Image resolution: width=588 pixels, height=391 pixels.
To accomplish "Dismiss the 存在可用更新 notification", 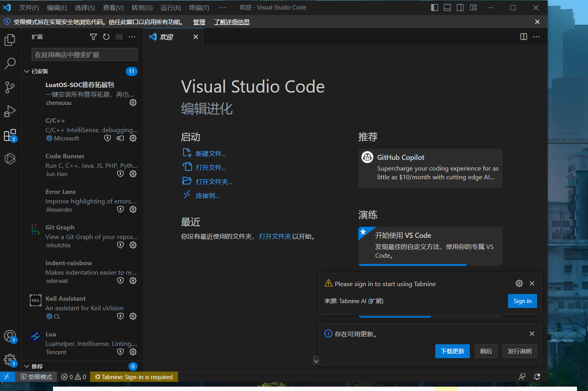I will click(532, 334).
